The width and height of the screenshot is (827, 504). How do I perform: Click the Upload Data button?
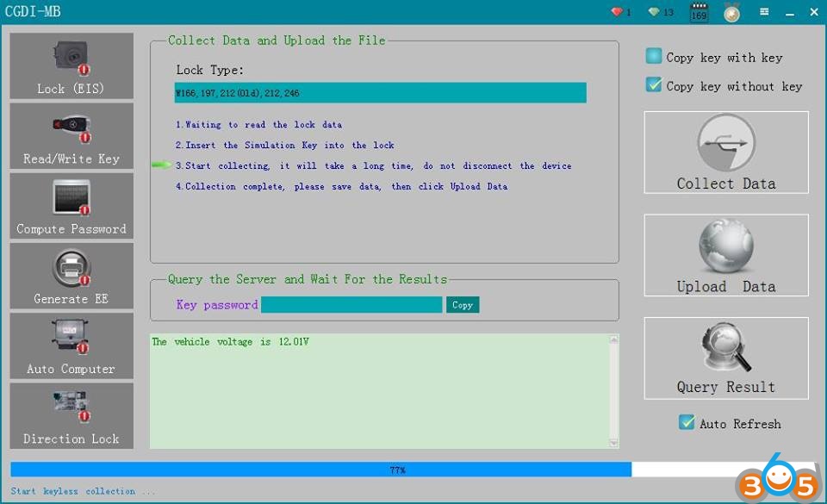(726, 255)
